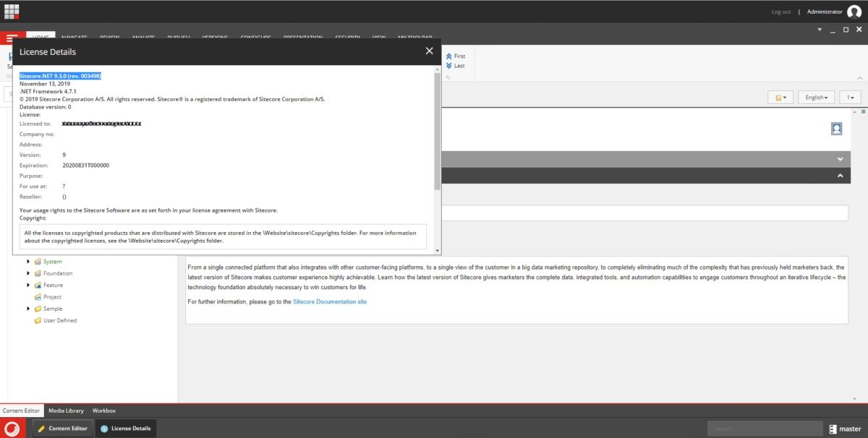Click the Sitecore start button in the taskbar

13,428
